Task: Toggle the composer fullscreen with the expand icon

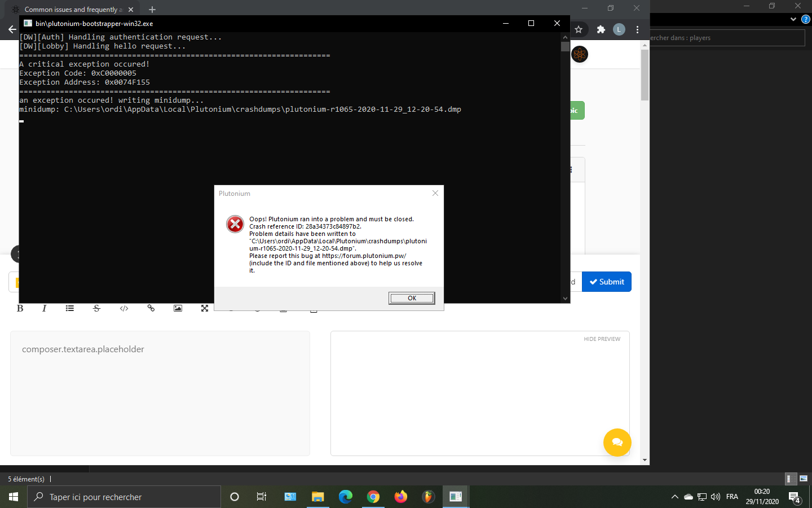Action: coord(205,308)
